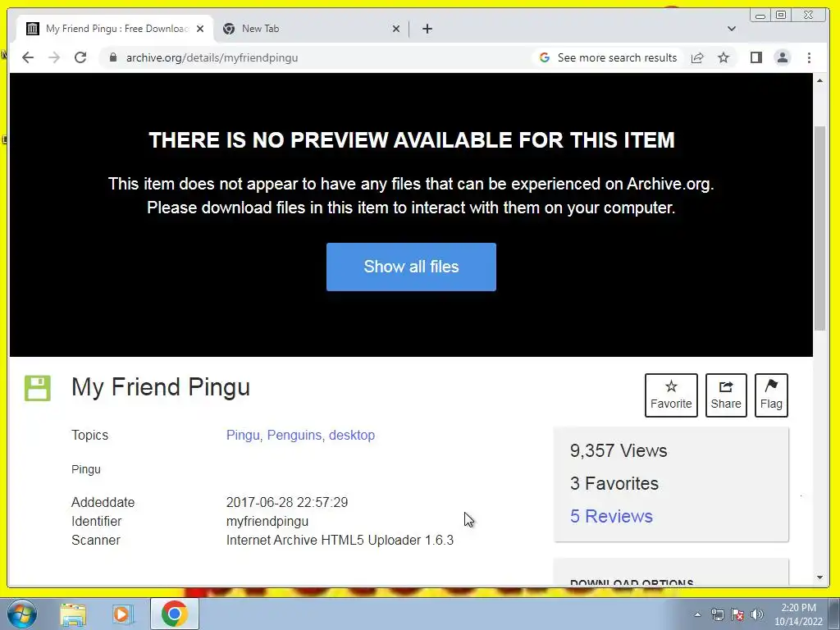
Task: Open a new browser tab
Action: (x=427, y=29)
